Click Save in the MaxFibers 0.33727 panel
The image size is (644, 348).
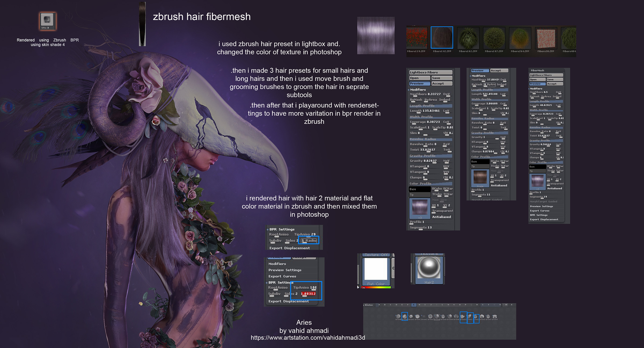(442, 78)
